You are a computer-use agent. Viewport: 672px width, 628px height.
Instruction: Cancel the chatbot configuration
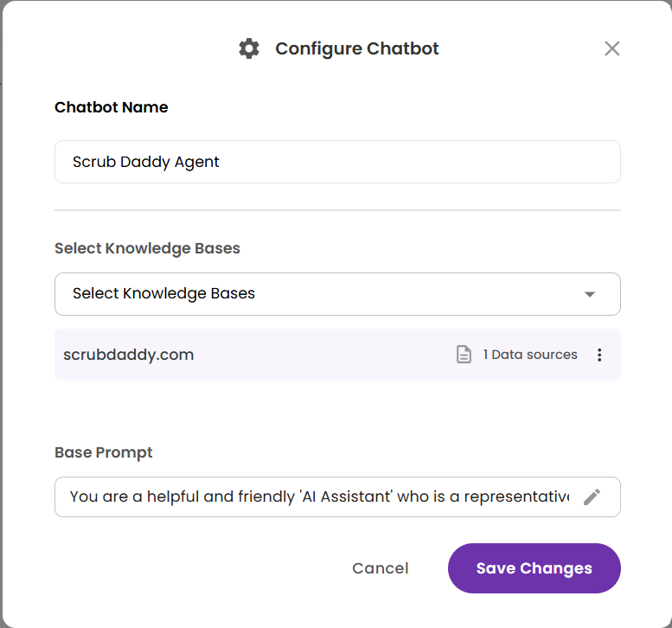[381, 568]
